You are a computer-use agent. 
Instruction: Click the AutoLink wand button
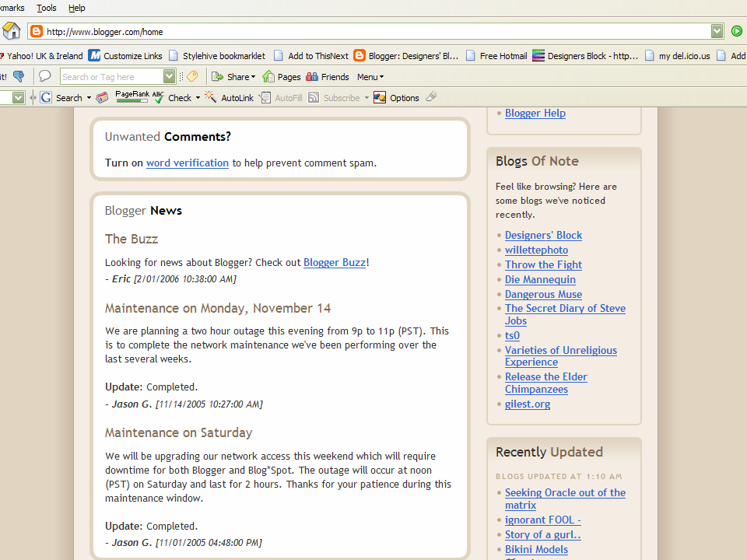[x=230, y=98]
